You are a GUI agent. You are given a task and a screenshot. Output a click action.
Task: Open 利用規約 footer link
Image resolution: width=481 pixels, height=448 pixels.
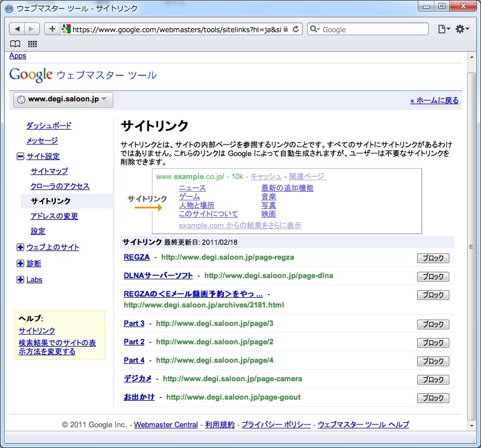coord(220,424)
